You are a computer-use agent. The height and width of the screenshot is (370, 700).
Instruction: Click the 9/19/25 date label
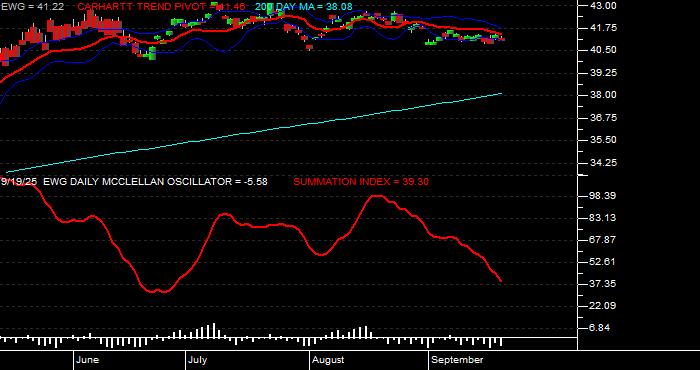[20, 182]
